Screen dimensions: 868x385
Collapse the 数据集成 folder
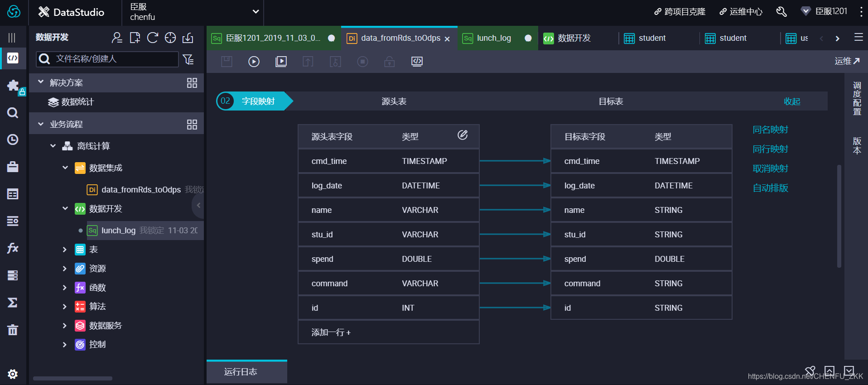tap(65, 168)
